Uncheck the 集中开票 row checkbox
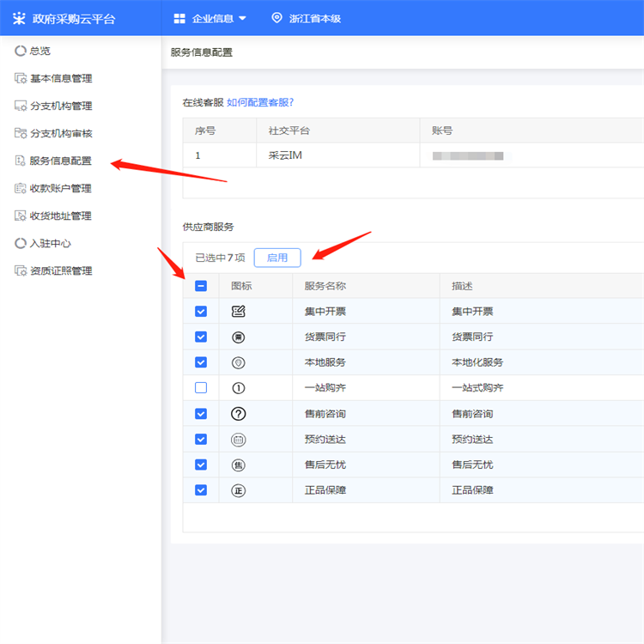Viewport: 644px width, 644px height. 201,311
